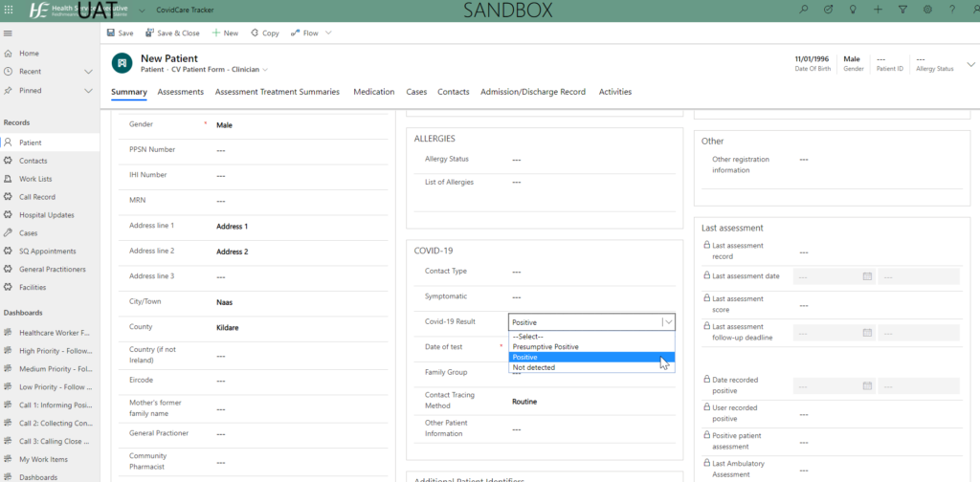This screenshot has width=980, height=482.
Task: Open the settings gear icon
Action: [x=927, y=10]
